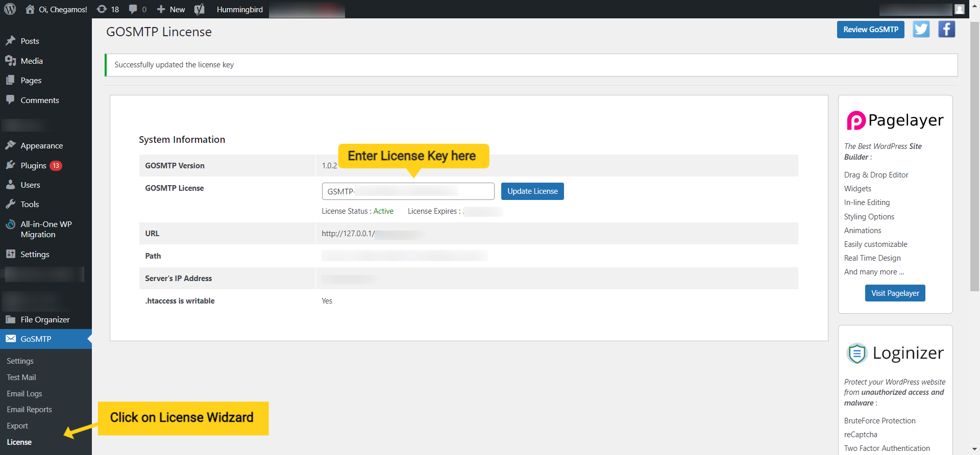The image size is (980, 455).
Task: Click the 'System Information' heading
Action: click(182, 140)
